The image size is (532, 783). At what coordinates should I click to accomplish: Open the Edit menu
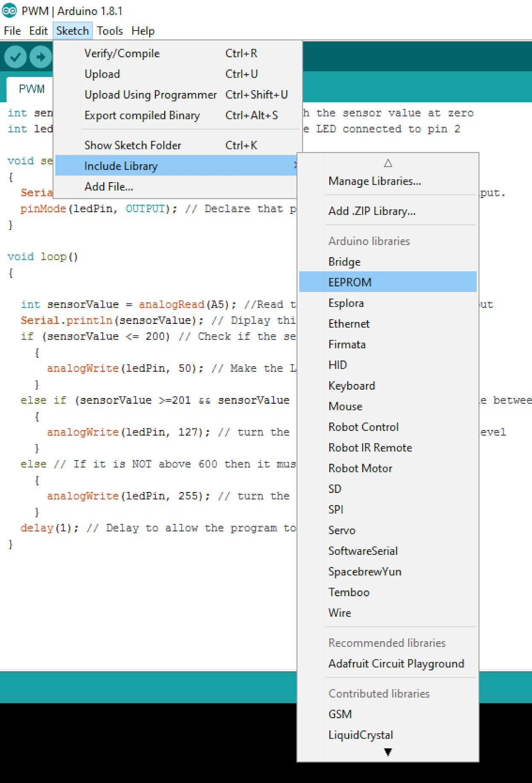click(x=38, y=31)
